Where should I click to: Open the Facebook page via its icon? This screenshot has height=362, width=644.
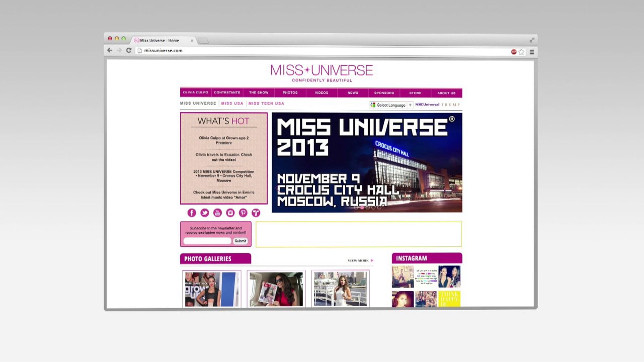[x=192, y=212]
